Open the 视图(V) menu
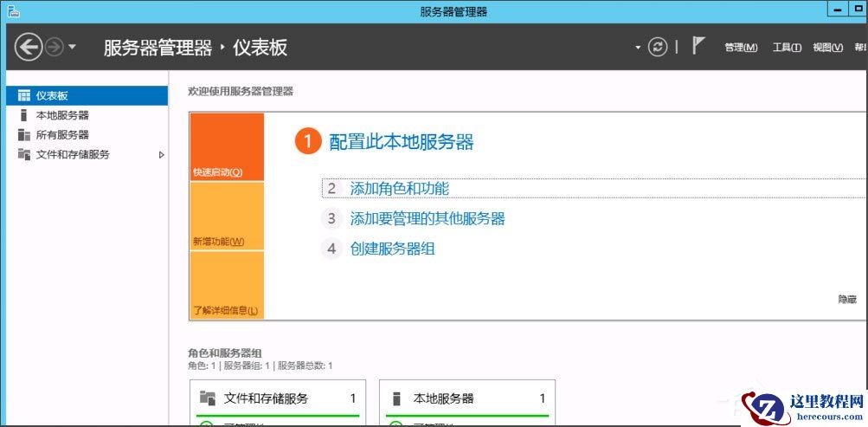This screenshot has height=427, width=868. pyautogui.click(x=827, y=48)
